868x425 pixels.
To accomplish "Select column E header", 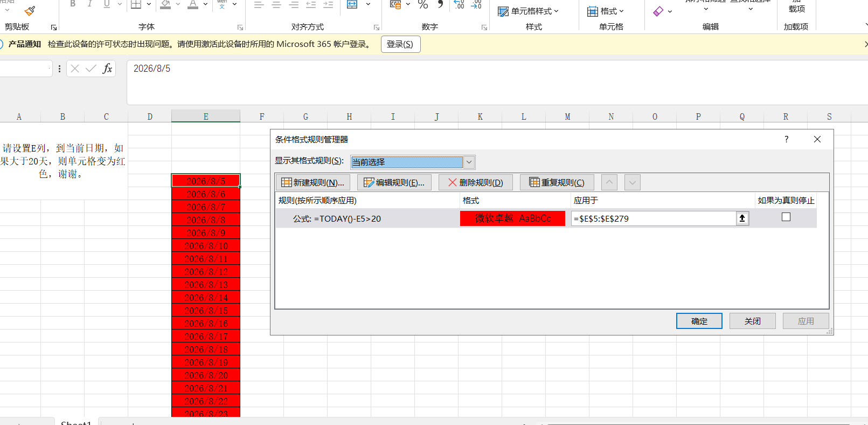I will click(206, 116).
